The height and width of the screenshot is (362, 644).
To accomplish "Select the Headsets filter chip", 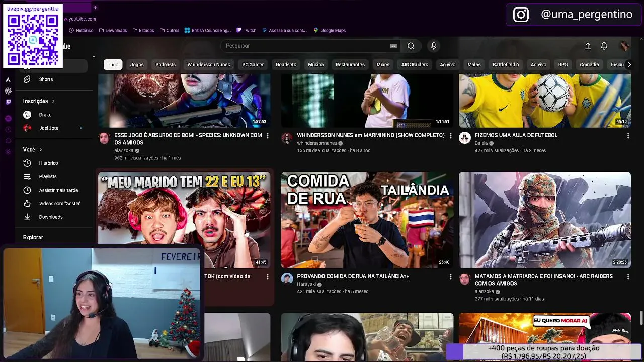I will pos(286,65).
